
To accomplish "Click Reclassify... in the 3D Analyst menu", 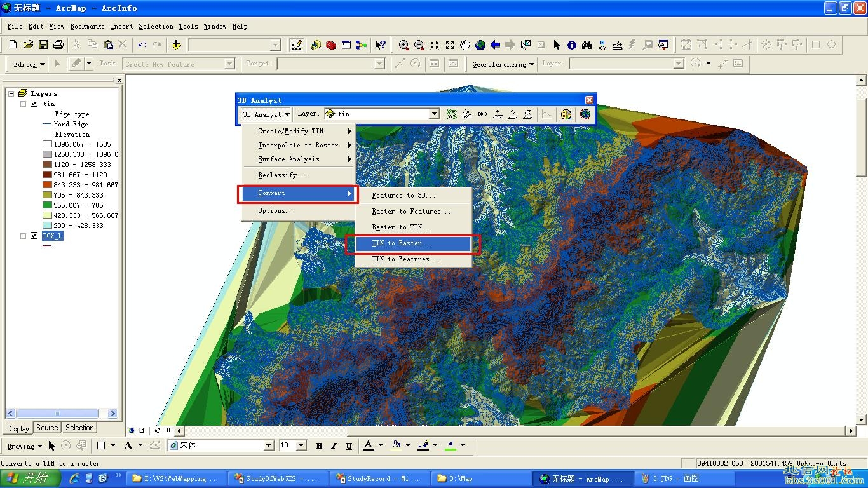I will point(298,175).
